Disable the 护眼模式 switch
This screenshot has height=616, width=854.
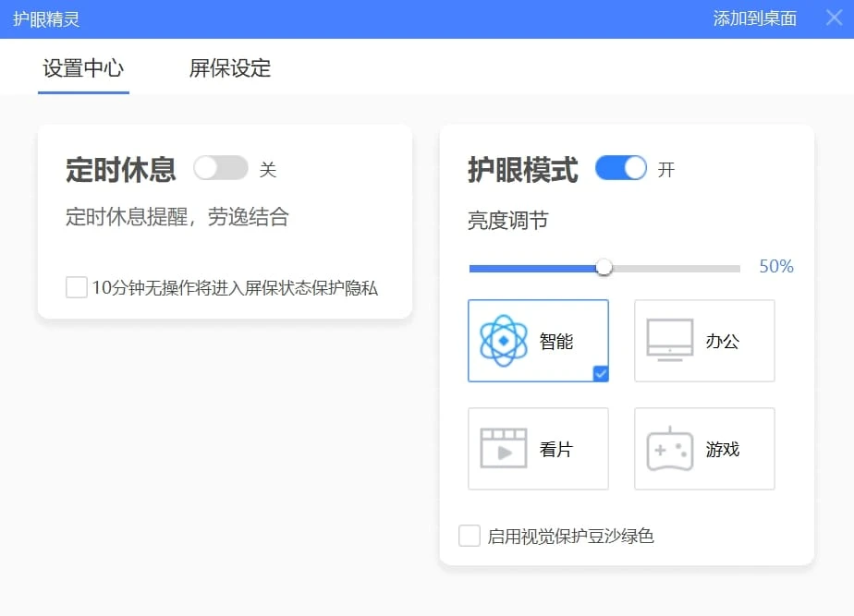tap(620, 168)
